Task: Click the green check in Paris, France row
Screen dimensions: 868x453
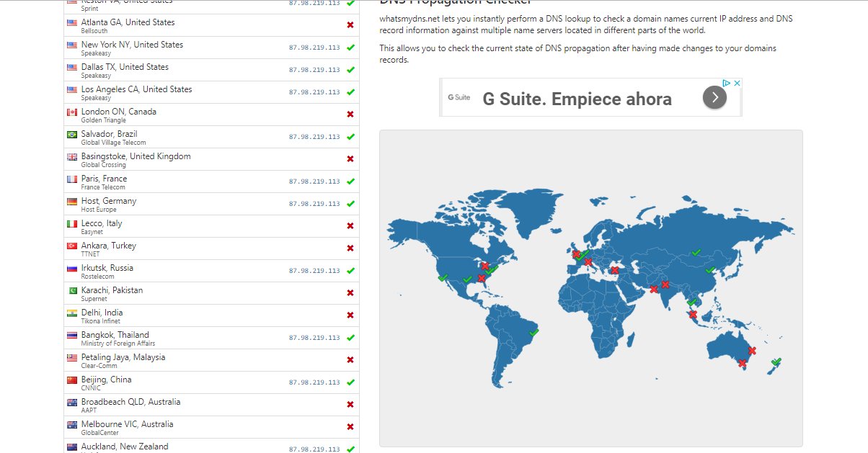Action: [x=350, y=181]
